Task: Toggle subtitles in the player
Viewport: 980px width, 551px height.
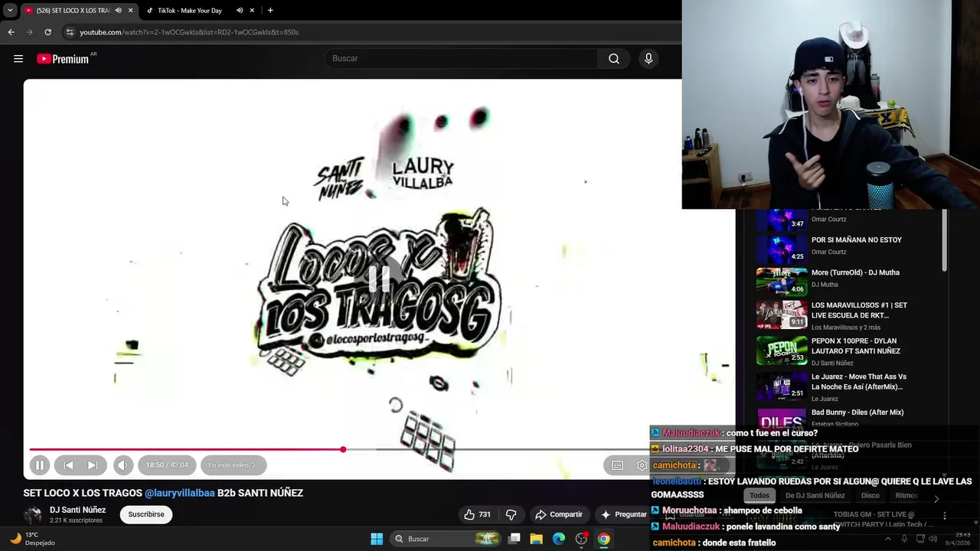Action: (x=618, y=465)
